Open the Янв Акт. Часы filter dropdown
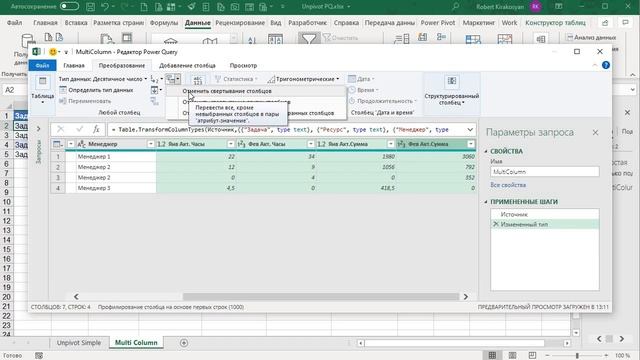This screenshot has width=640, height=360. pos(231,144)
